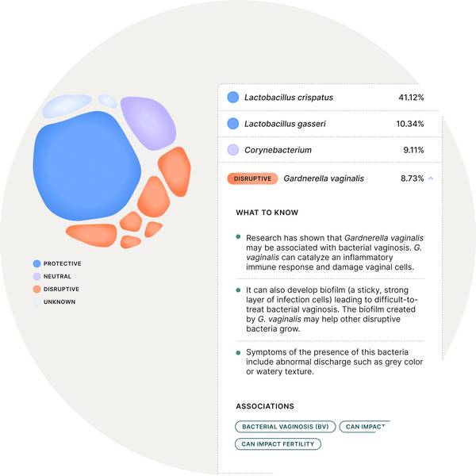Click the DISRUPTIVE badge beside Gardnerella vaginalis
This screenshot has height=476, width=476.
point(252,178)
